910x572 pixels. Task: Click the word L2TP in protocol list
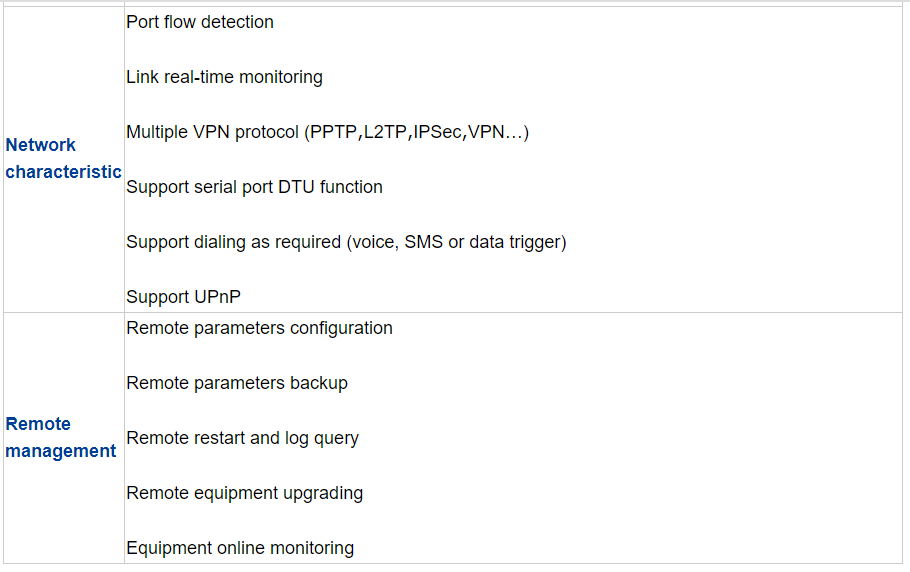385,132
